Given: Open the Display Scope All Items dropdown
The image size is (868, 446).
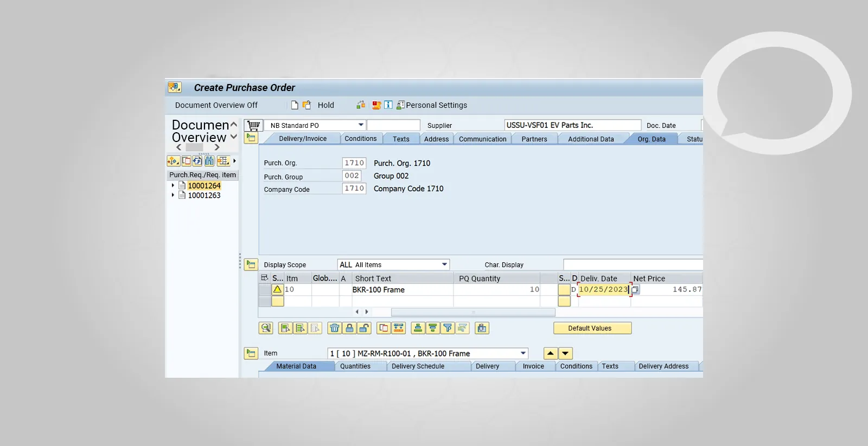Looking at the screenshot, I should click(x=444, y=264).
